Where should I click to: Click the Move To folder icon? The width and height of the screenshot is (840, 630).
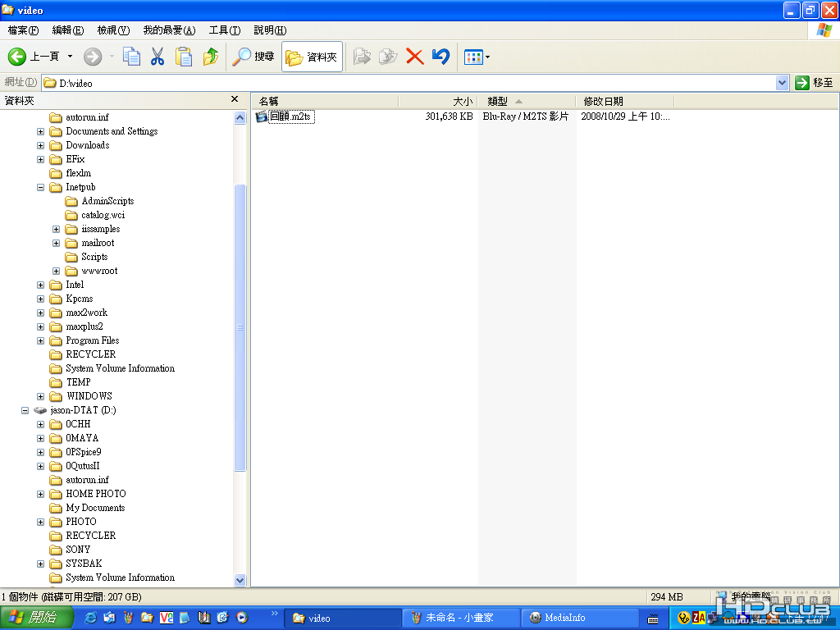[x=362, y=57]
